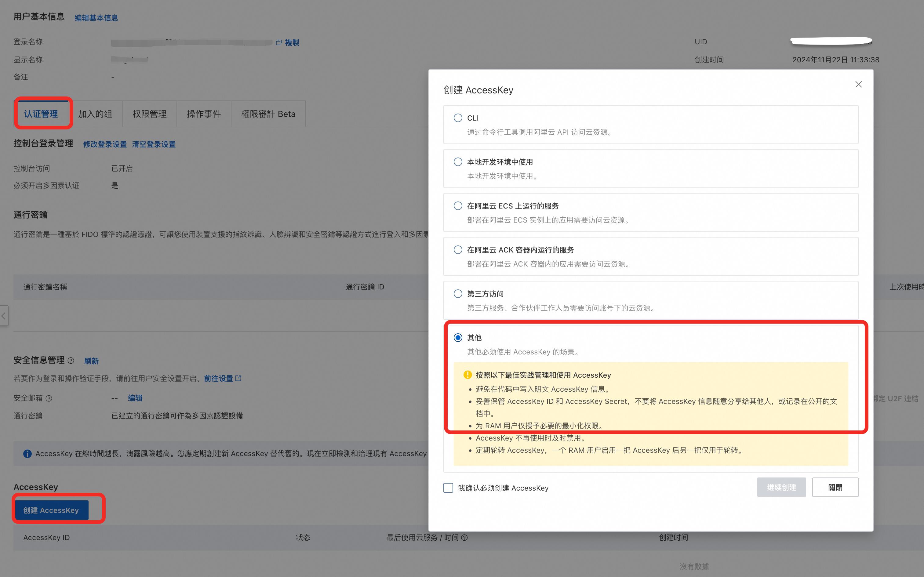This screenshot has width=924, height=577.
Task: Switch to the 加入的组 tab
Action: click(x=96, y=113)
